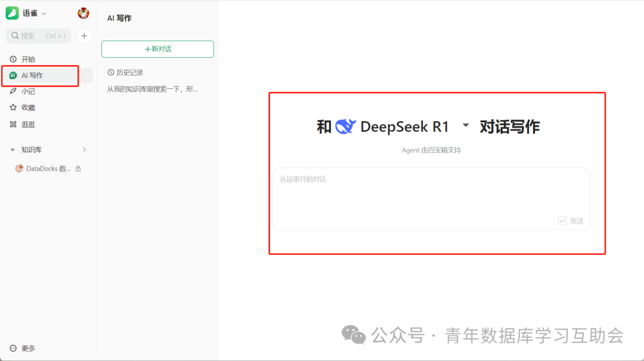Image resolution: width=644 pixels, height=361 pixels.
Task: Click the magnifier icon in the search box
Action: tap(15, 36)
